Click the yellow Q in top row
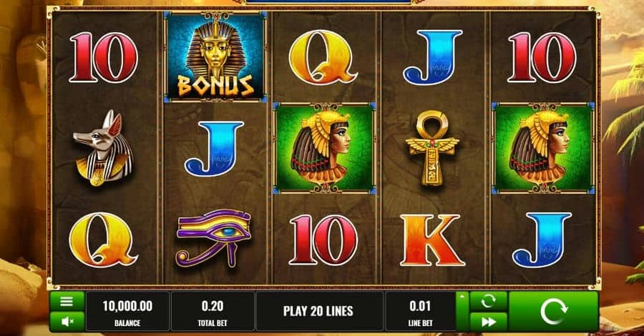The height and width of the screenshot is (336, 644). (x=323, y=56)
